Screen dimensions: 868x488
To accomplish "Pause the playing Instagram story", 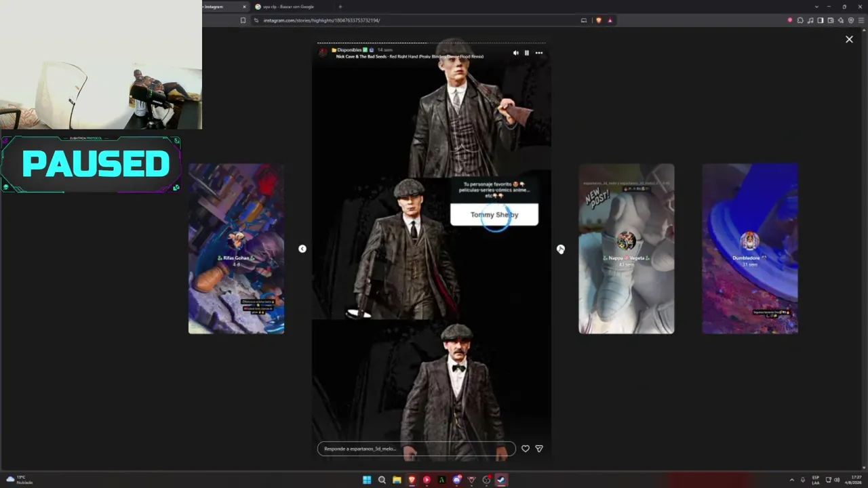I will [x=527, y=53].
